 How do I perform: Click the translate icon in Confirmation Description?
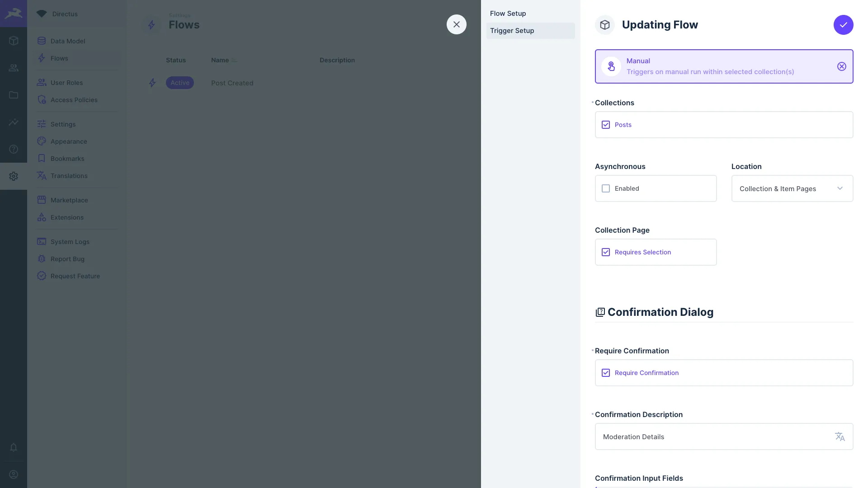coord(840,436)
